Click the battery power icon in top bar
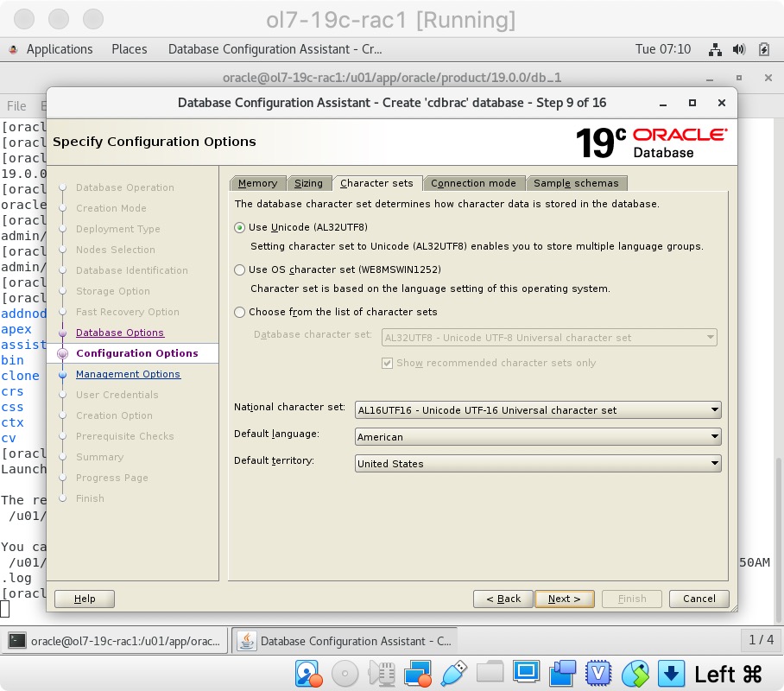This screenshot has height=691, width=784. [763, 49]
